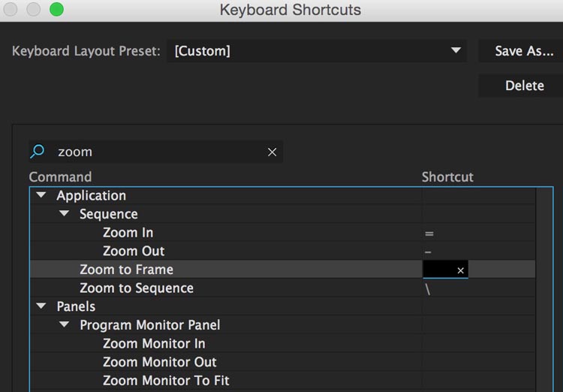Click the Zoom to Frame shortcut field
The image size is (563, 392).
point(439,270)
